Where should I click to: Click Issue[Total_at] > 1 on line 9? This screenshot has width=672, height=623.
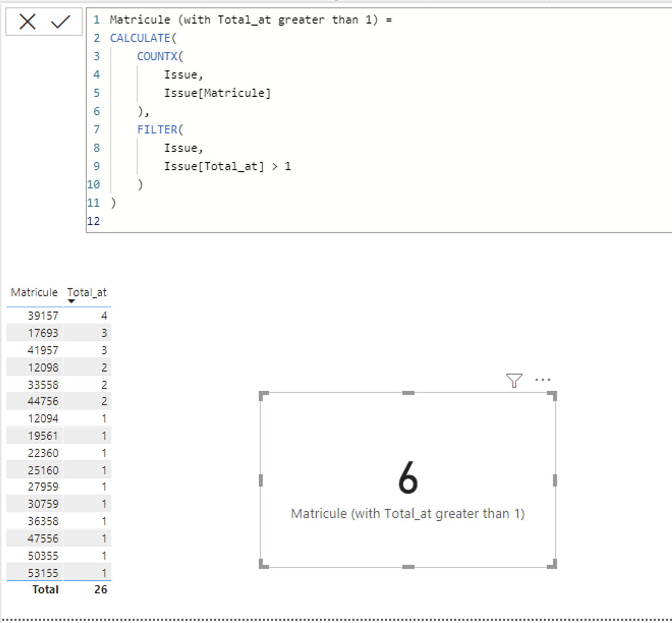pos(228,166)
